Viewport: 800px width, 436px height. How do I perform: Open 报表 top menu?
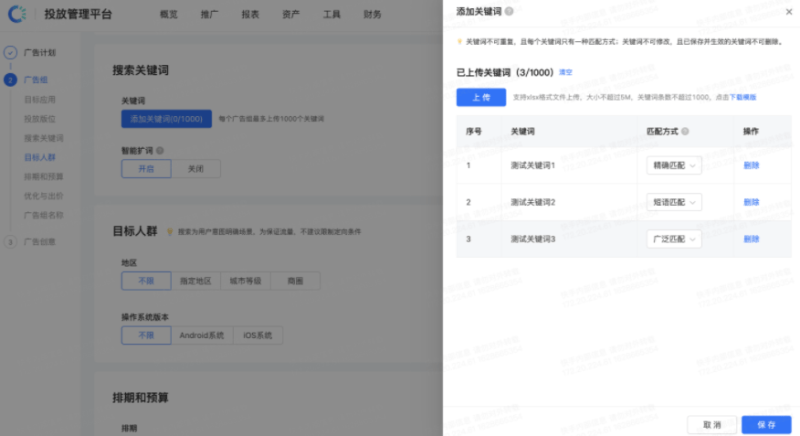pos(250,14)
